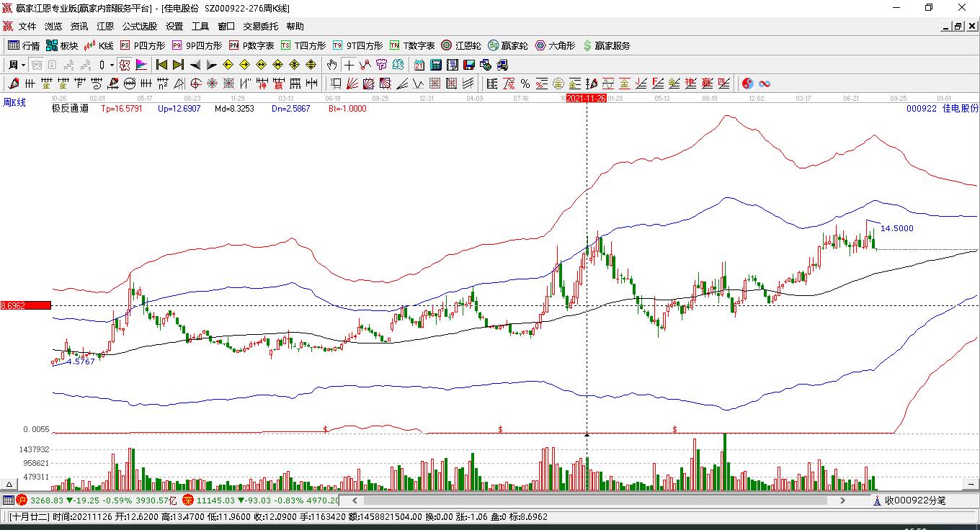Open the 窗口 menu
980x530 pixels.
coord(226,27)
